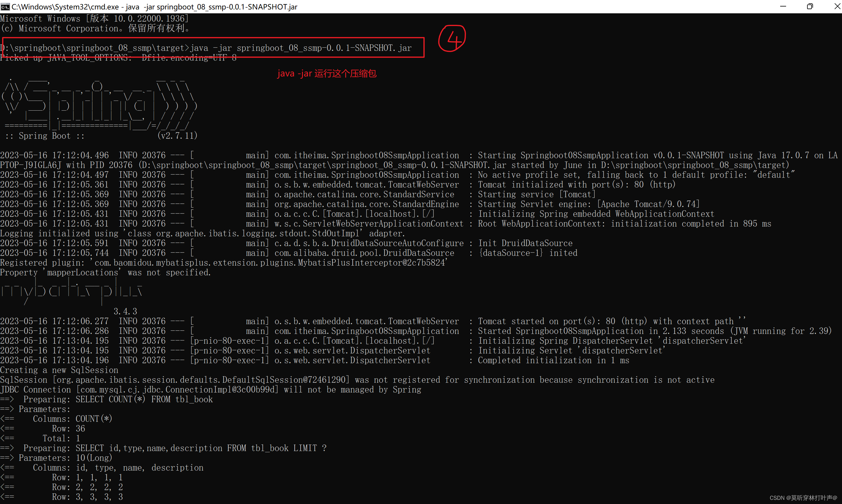The height and width of the screenshot is (504, 842).
Task: Click the timestamp '2023-05-16 17:12:04.496'
Action: pyautogui.click(x=54, y=155)
